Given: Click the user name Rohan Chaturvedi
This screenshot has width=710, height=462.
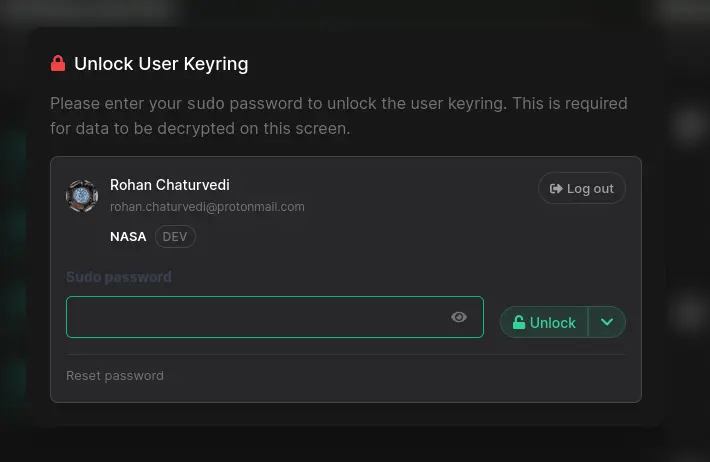Looking at the screenshot, I should coord(170,185).
